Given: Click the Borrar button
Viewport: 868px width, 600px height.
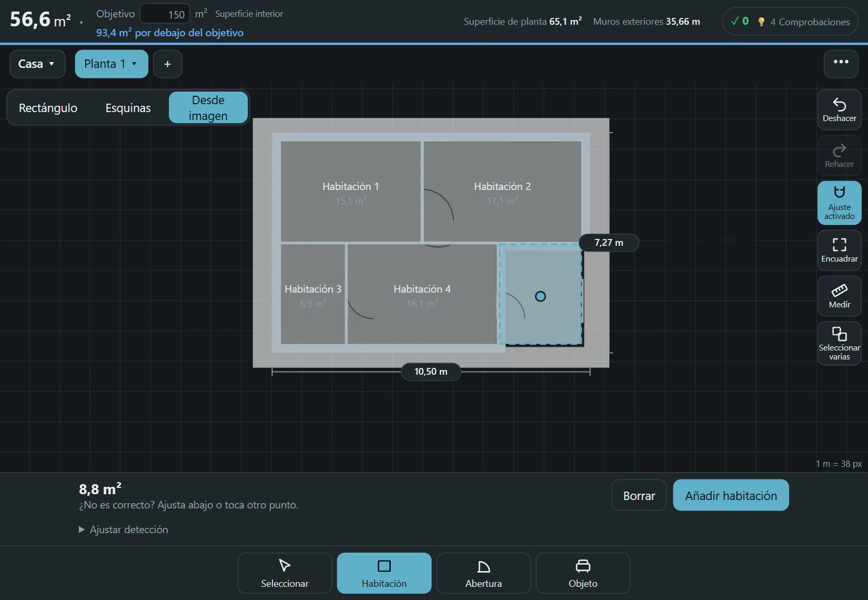Looking at the screenshot, I should [639, 495].
